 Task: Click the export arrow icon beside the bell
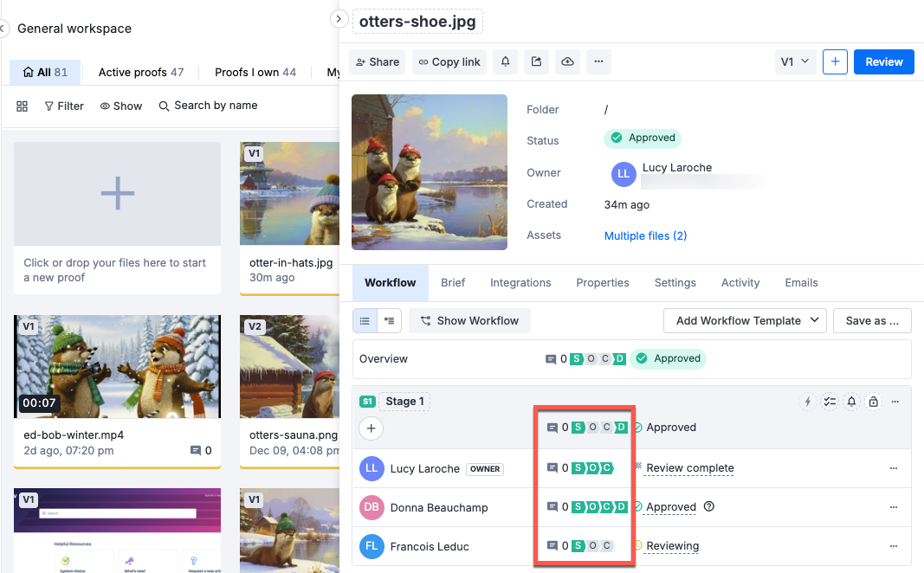coord(537,61)
